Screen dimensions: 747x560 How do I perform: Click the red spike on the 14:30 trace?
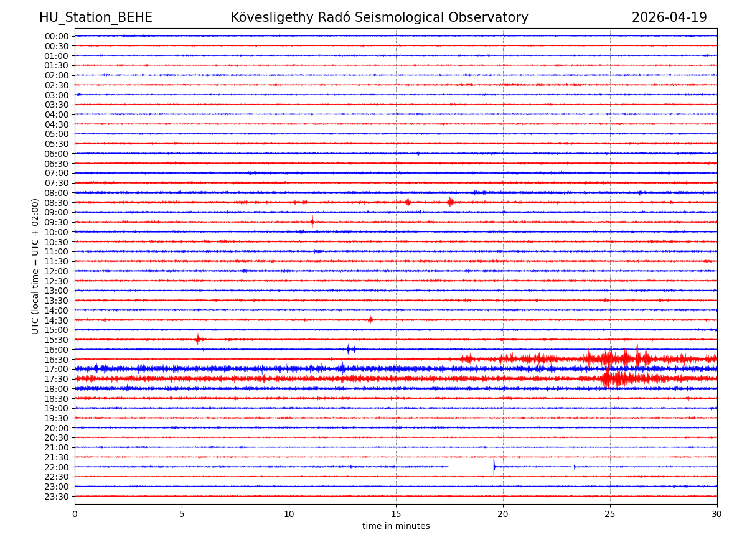370,320
